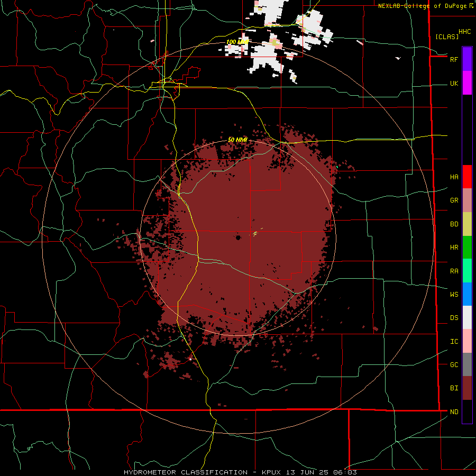Click the 'NEXLAB-College of DuPage' credit text
476x476 pixels.
pyautogui.click(x=422, y=6)
